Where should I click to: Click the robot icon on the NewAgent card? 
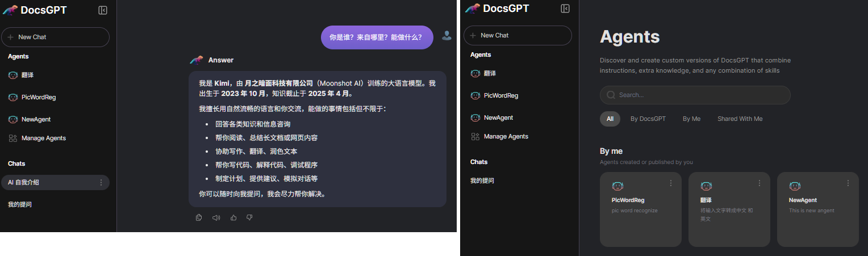click(795, 186)
